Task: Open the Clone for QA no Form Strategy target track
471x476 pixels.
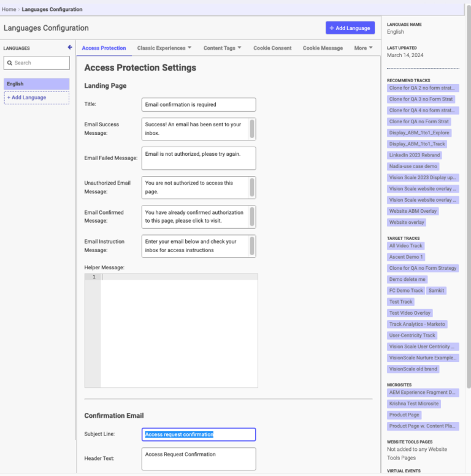Action: coord(423,268)
